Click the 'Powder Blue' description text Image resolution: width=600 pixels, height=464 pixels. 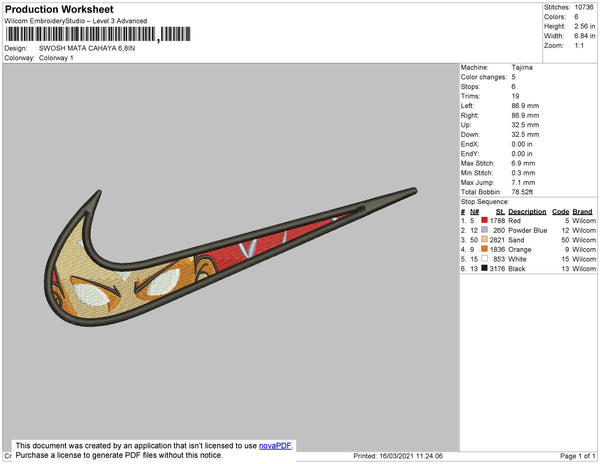[528, 230]
